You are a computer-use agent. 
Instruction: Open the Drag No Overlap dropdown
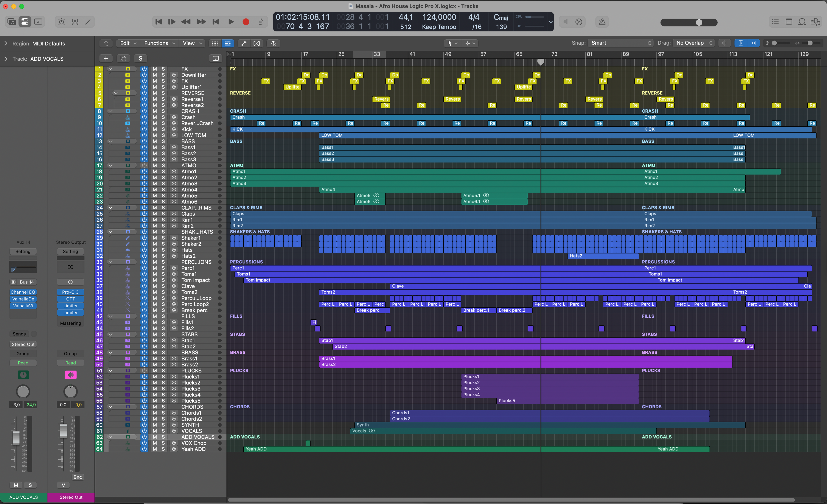[x=693, y=43]
